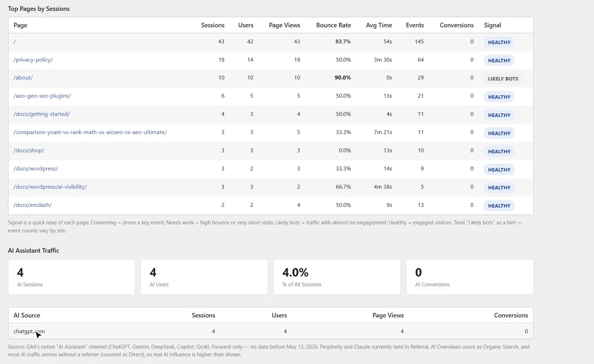The height and width of the screenshot is (364, 594).
Task: Open the /aeo-geo-seo-plugins/ link
Action: point(42,96)
